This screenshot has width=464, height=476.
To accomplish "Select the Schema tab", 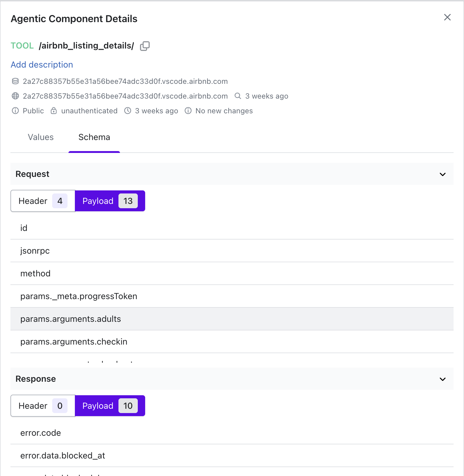I will coord(94,137).
